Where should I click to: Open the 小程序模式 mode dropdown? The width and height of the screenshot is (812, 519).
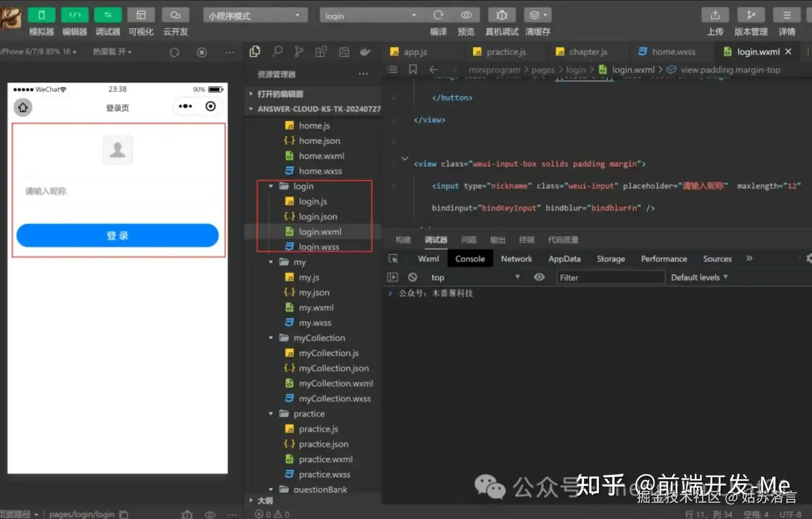click(255, 15)
